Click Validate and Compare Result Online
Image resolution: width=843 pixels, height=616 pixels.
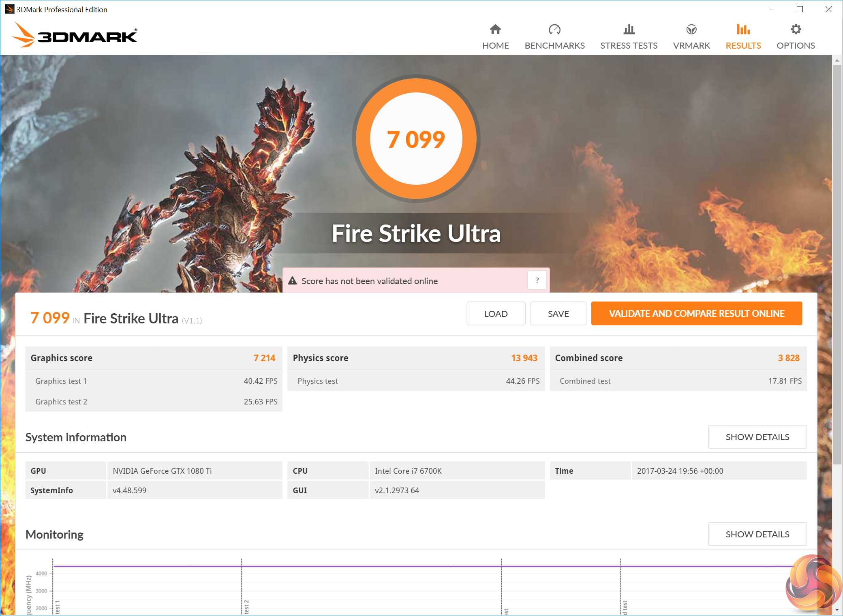(696, 314)
